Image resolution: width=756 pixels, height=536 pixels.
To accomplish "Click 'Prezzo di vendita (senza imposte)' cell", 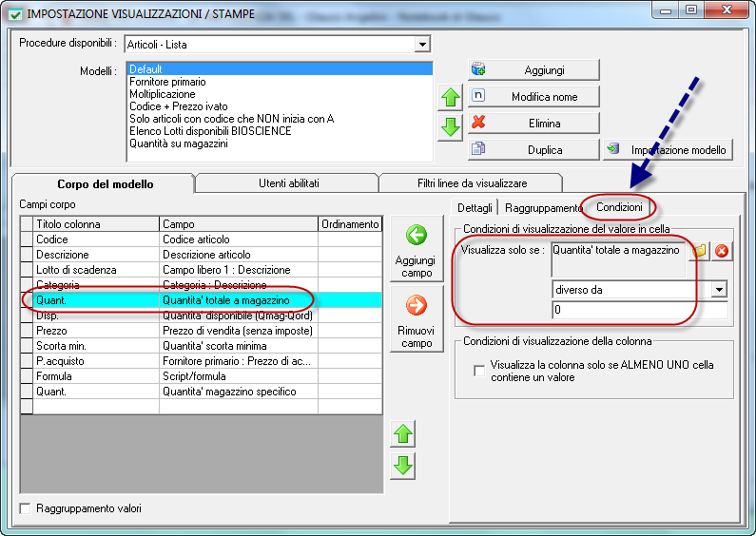I will pyautogui.click(x=238, y=331).
